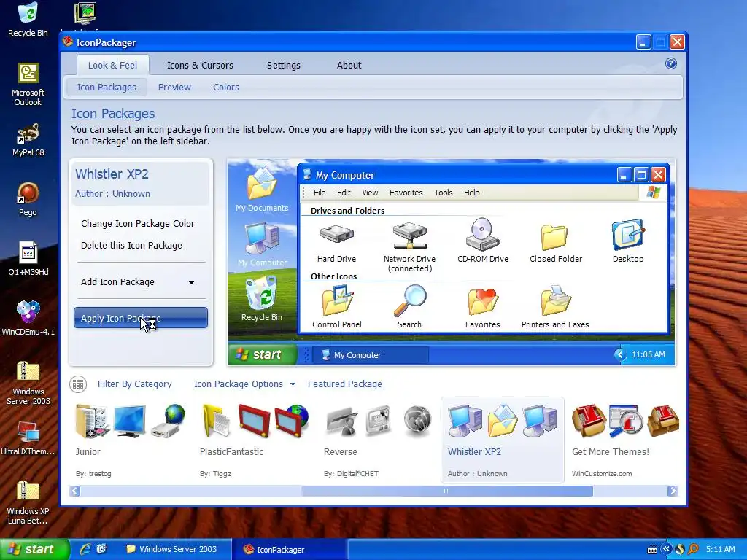Click the Network Drive (connected) preview icon
Viewport: 747px width, 560px height.
[410, 236]
